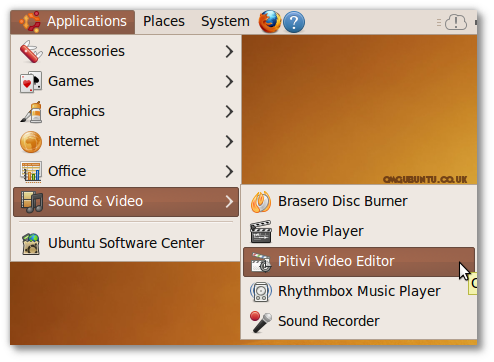Launch Movie Player
The width and height of the screenshot is (494, 362).
tap(359, 231)
